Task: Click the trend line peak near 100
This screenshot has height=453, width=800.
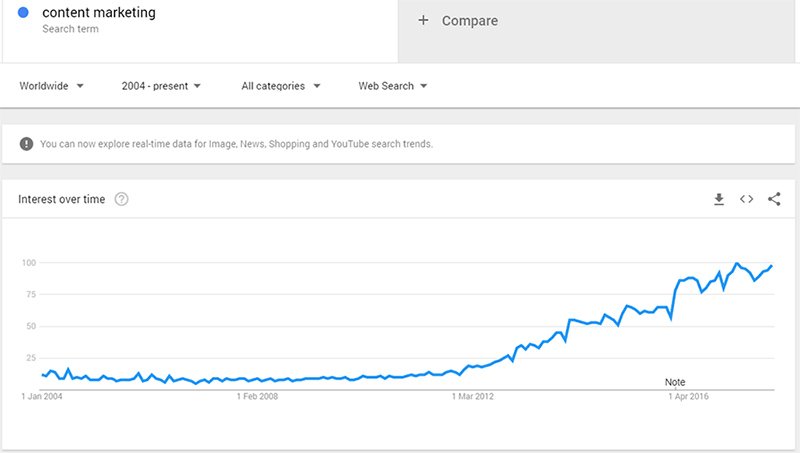Action: 737,264
